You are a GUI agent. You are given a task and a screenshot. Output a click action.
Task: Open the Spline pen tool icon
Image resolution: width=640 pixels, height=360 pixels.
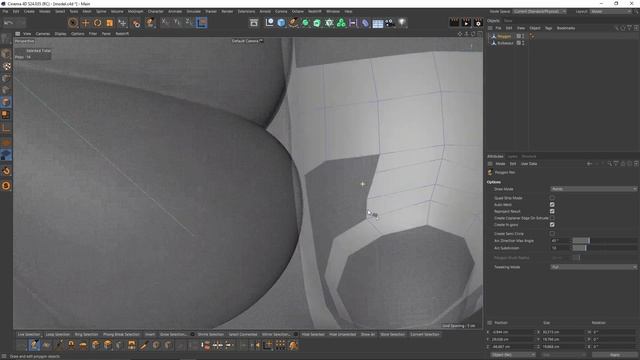point(293,23)
